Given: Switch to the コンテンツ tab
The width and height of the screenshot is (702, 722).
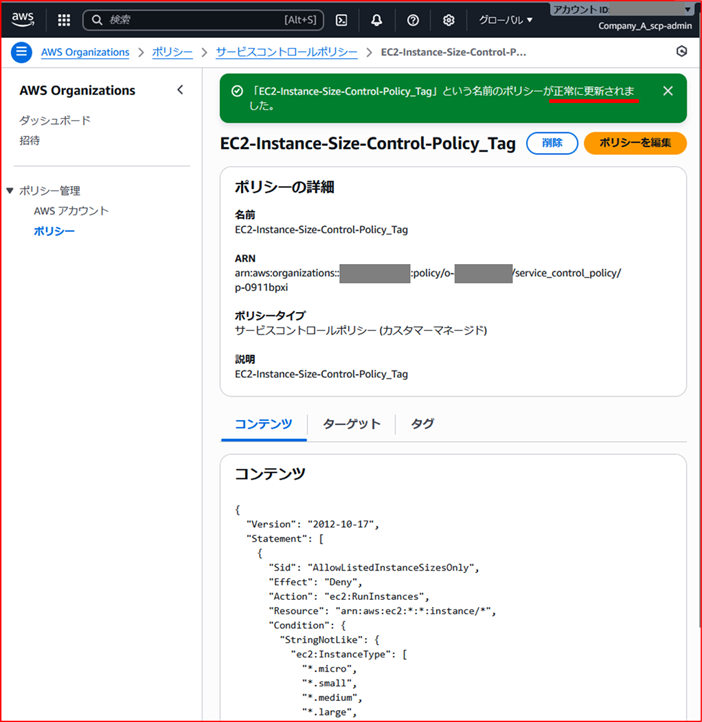Looking at the screenshot, I should tap(263, 424).
